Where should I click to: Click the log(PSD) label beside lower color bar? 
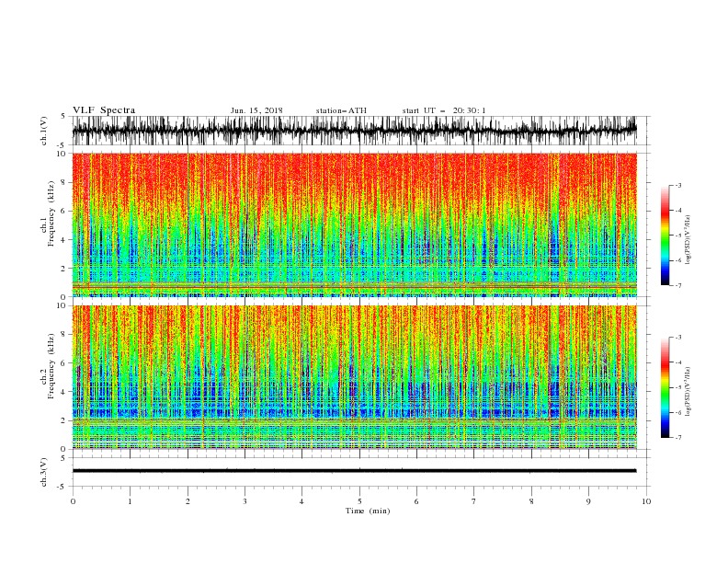(x=688, y=391)
